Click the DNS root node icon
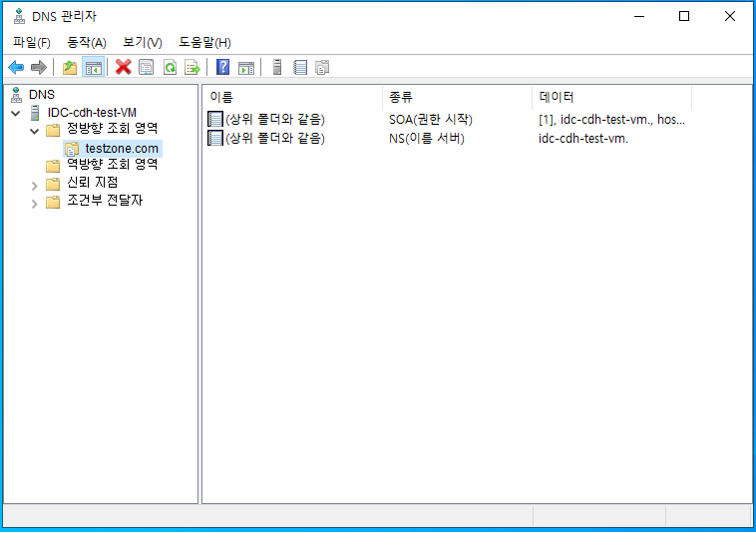 tap(17, 95)
